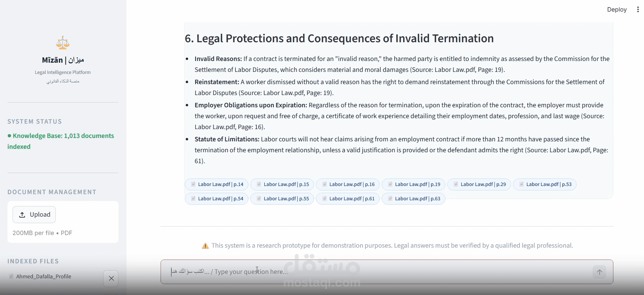The image size is (644, 295).
Task: Open the three-dot main menu
Action: coord(638,10)
